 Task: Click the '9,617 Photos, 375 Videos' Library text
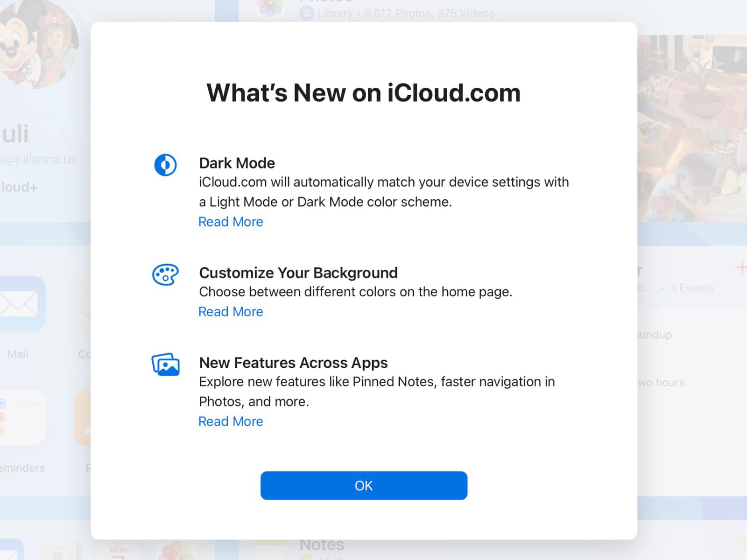(x=430, y=14)
